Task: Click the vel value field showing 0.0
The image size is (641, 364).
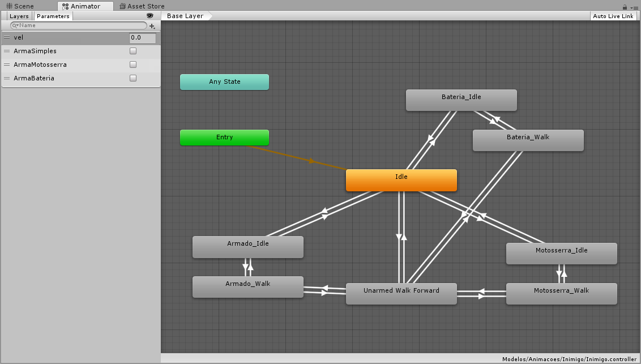Action: [x=143, y=37]
